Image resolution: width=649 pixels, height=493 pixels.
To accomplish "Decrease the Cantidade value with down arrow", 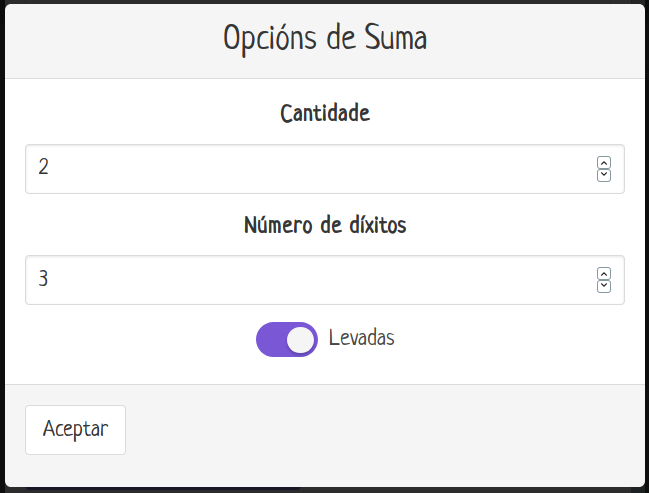I will coord(604,175).
